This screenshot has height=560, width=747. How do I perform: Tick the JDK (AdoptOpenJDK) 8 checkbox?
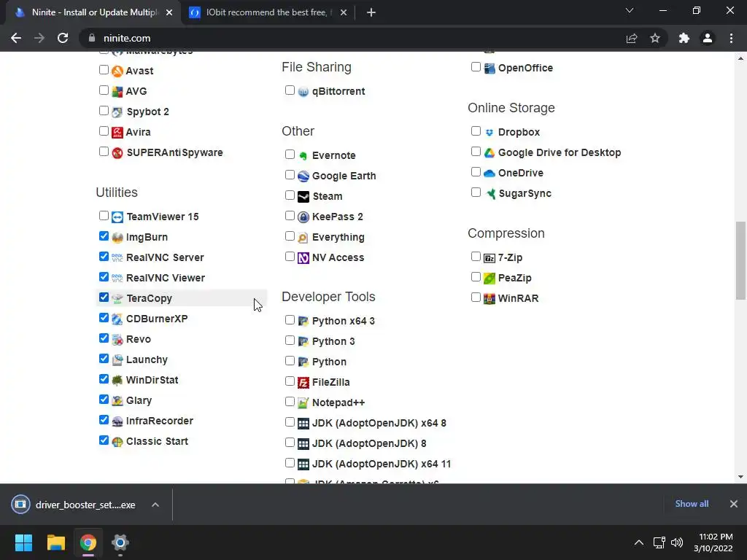pyautogui.click(x=290, y=443)
